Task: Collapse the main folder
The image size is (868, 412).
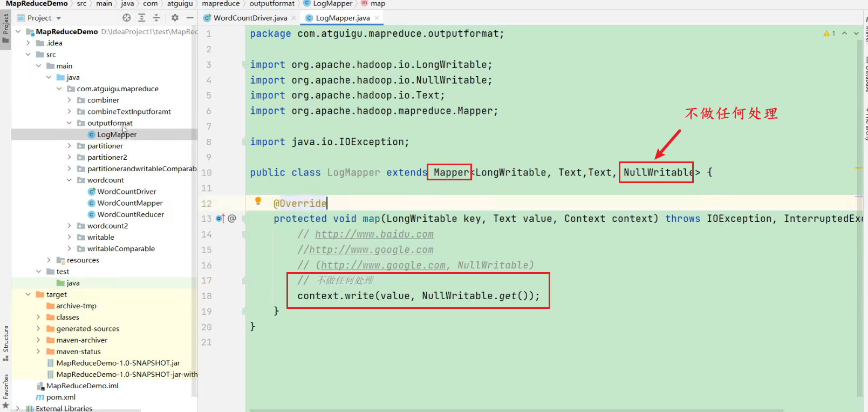Action: pyautogui.click(x=38, y=66)
